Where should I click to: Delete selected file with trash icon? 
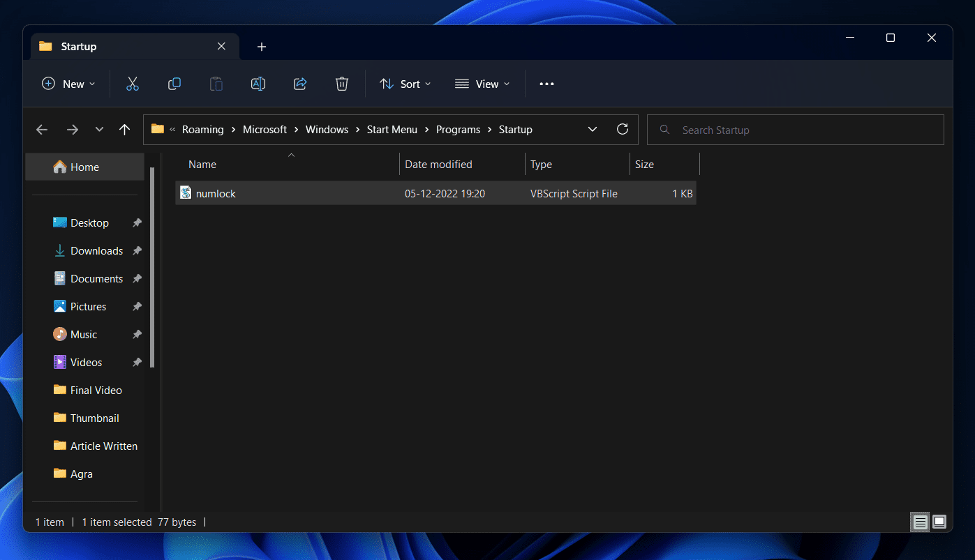(342, 84)
